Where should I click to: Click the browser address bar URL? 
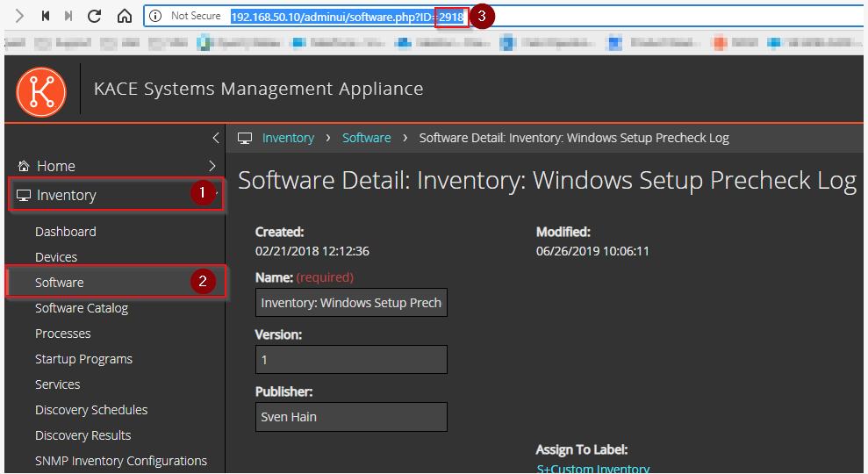coord(347,17)
